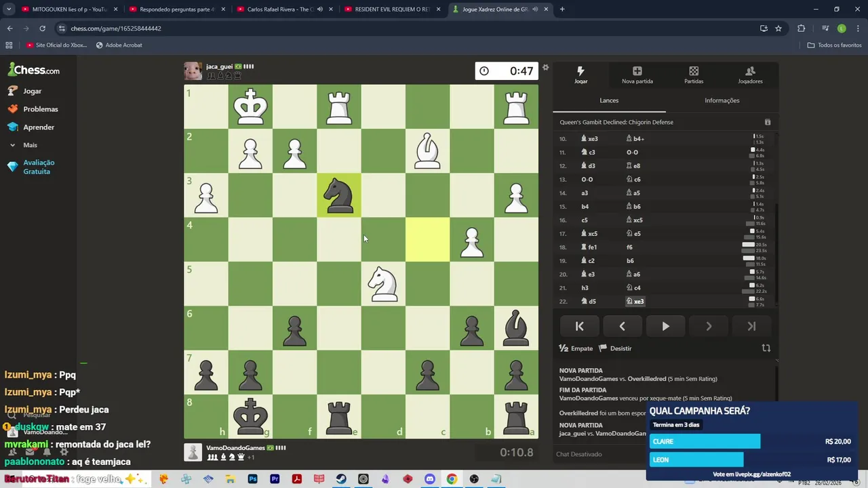Viewport: 868px width, 488px height.
Task: Go back in the browser
Action: 9,28
